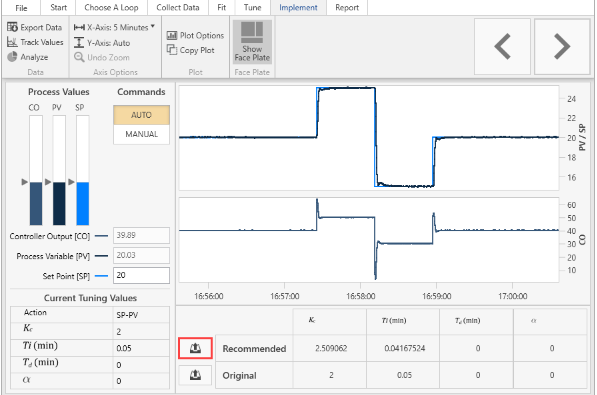The image size is (597, 395).
Task: Click the Controller Output value field
Action: click(x=141, y=235)
